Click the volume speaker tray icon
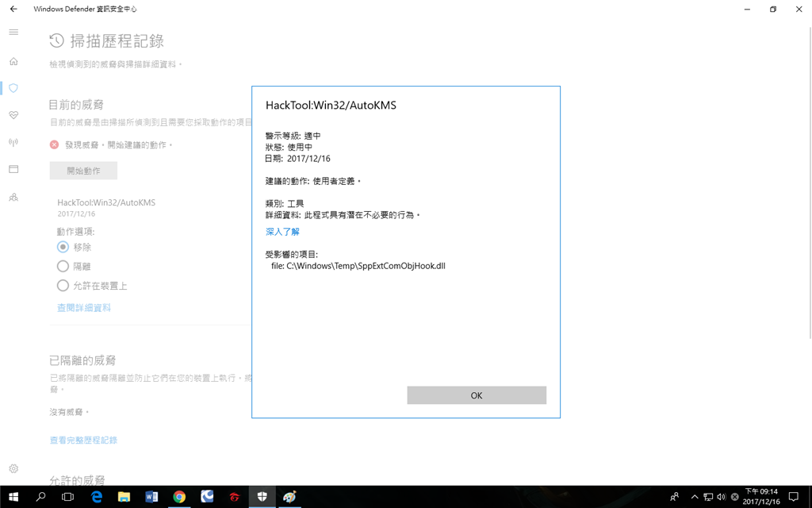812x508 pixels. click(x=722, y=497)
